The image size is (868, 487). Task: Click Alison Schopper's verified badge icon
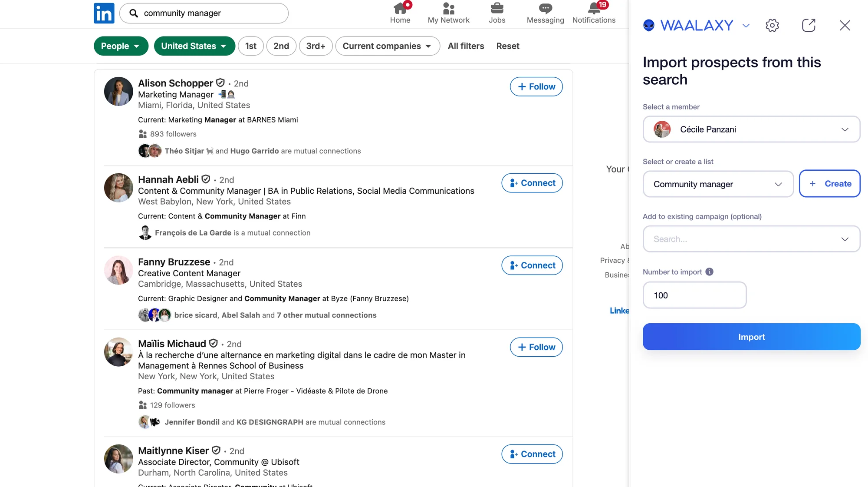220,83
